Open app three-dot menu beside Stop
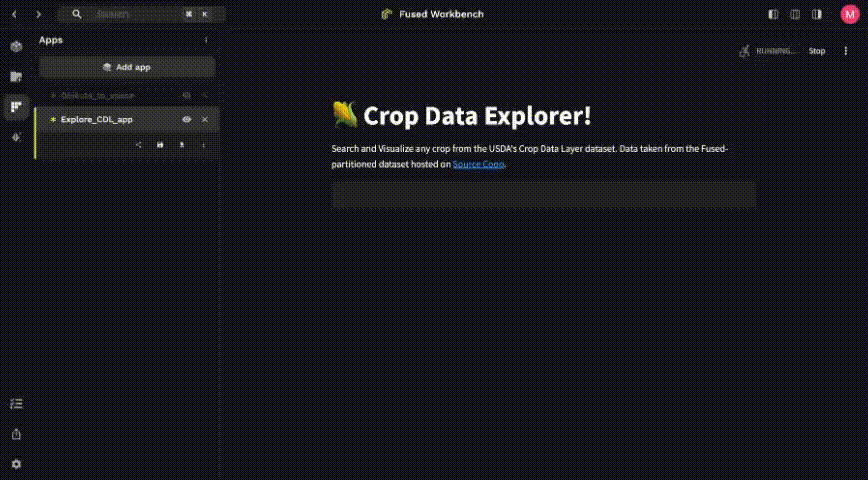Viewport: 868px width, 480px height. coord(845,51)
